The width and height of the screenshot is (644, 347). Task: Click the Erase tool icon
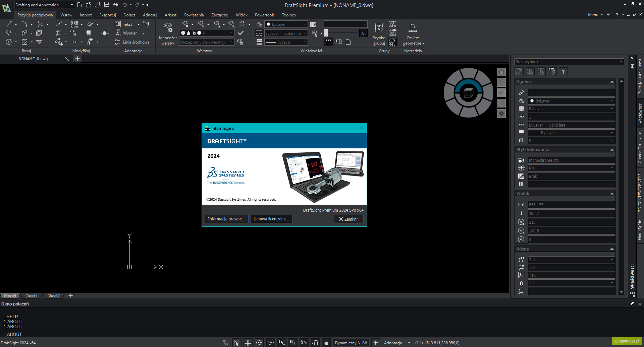pyautogui.click(x=90, y=24)
